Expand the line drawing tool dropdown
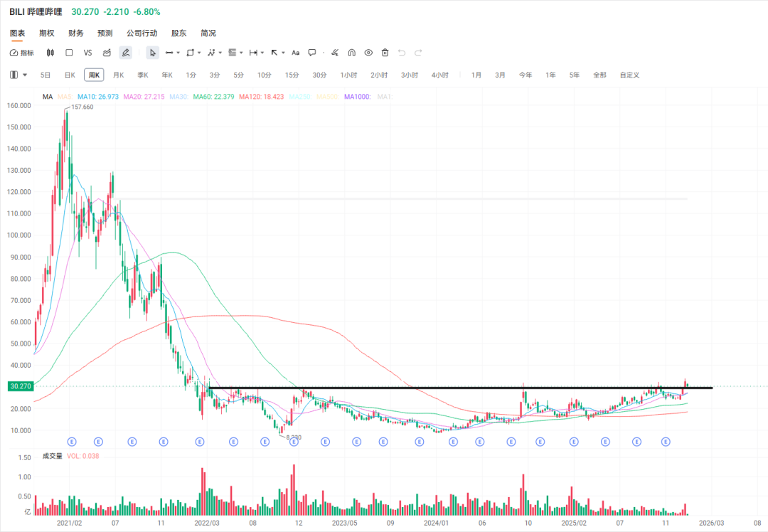 [x=178, y=53]
